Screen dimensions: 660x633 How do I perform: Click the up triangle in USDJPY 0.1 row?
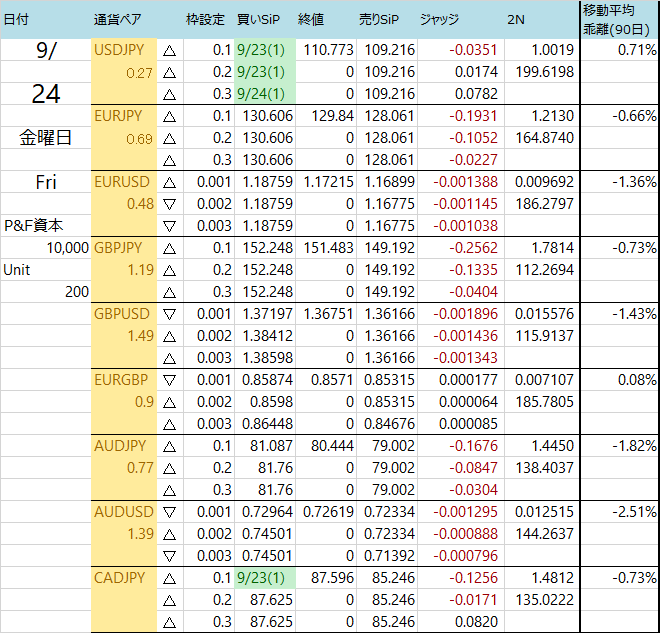click(x=169, y=51)
